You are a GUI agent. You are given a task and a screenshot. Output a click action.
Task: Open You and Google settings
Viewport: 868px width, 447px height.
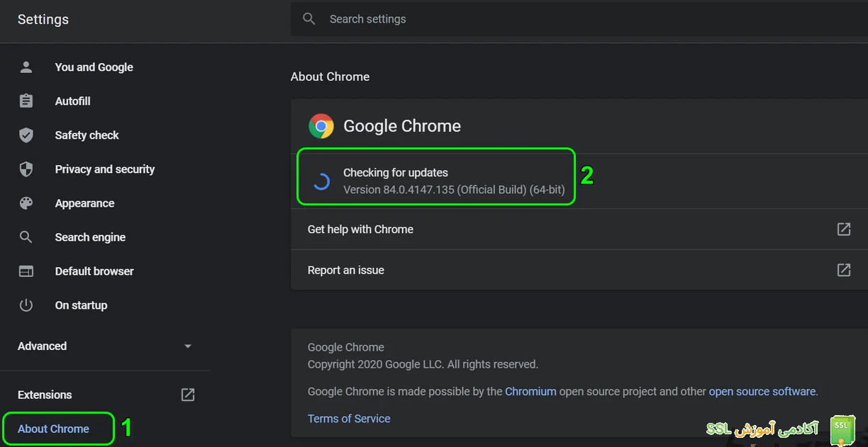94,67
